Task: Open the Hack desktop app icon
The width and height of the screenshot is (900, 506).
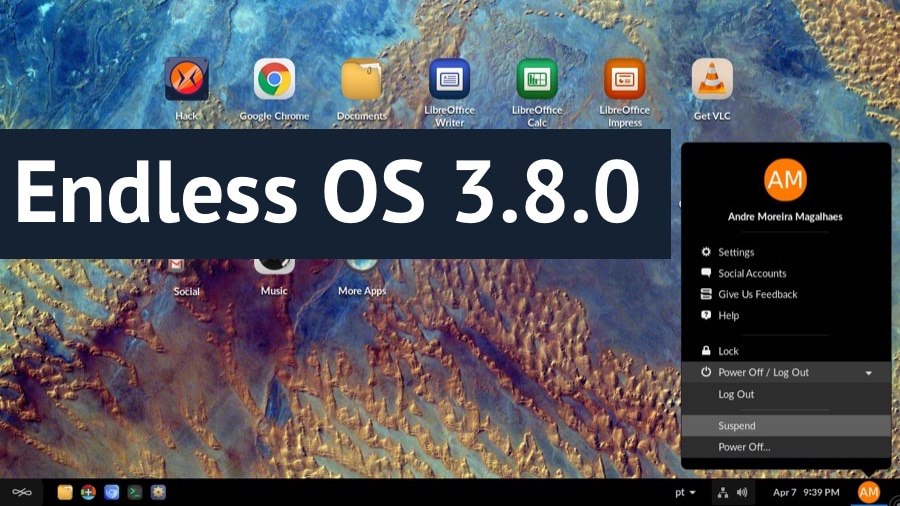Action: [187, 79]
